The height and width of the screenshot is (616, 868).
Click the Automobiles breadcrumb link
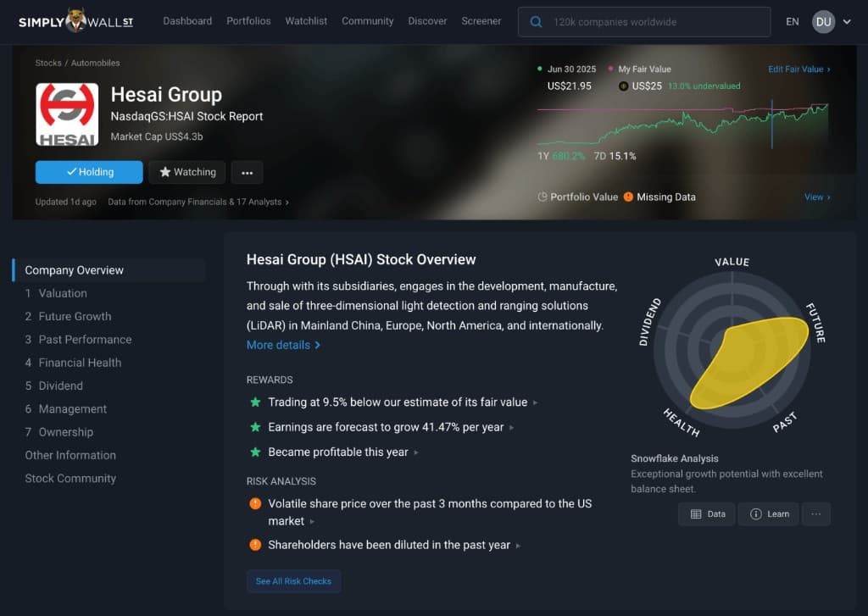(95, 63)
